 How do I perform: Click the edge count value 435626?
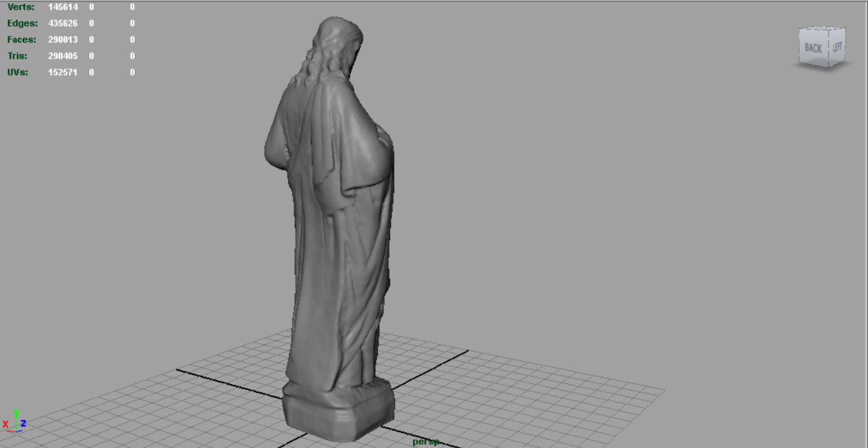click(63, 24)
